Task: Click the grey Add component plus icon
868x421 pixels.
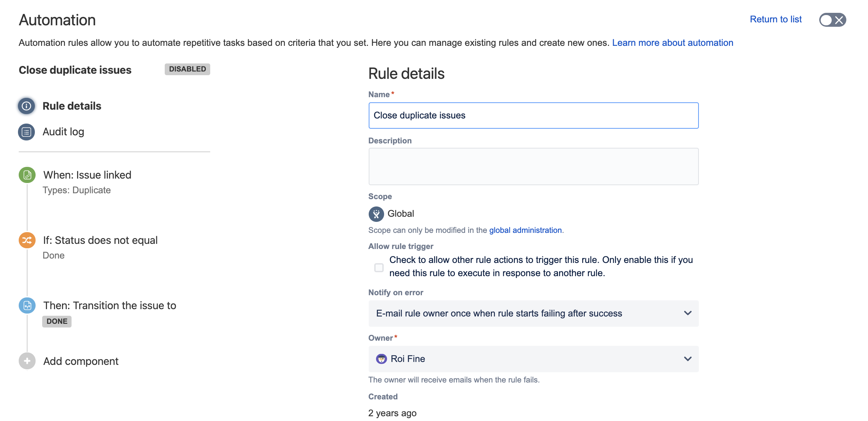Action: pos(27,361)
